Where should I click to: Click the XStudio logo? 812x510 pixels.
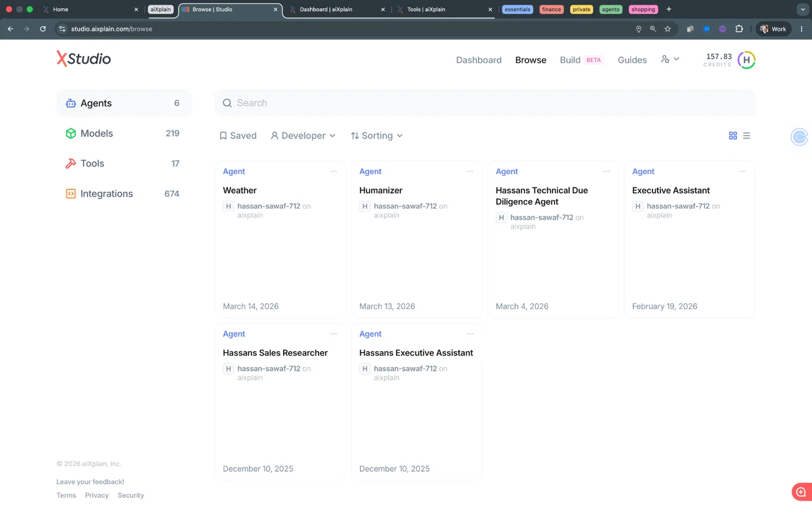click(84, 59)
